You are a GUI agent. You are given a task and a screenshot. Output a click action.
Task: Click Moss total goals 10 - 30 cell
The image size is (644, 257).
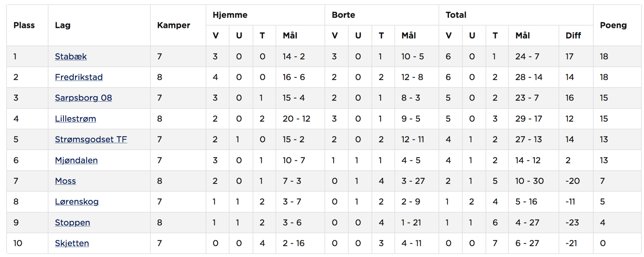coord(529,181)
